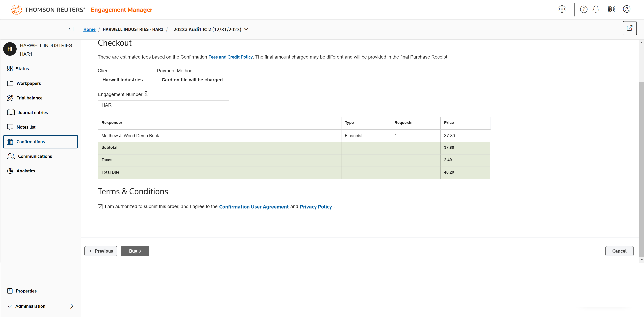Collapse the left sidebar panel
The height and width of the screenshot is (317, 644).
tap(71, 29)
